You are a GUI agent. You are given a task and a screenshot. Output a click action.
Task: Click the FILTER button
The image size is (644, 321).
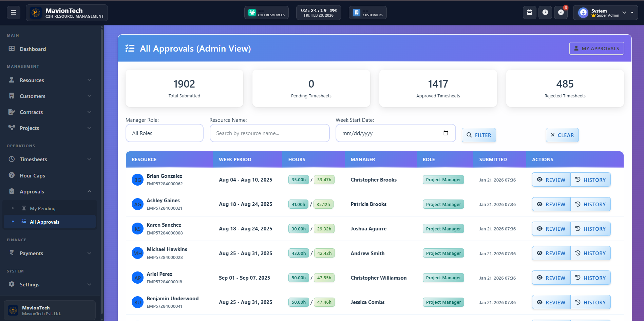[479, 135]
